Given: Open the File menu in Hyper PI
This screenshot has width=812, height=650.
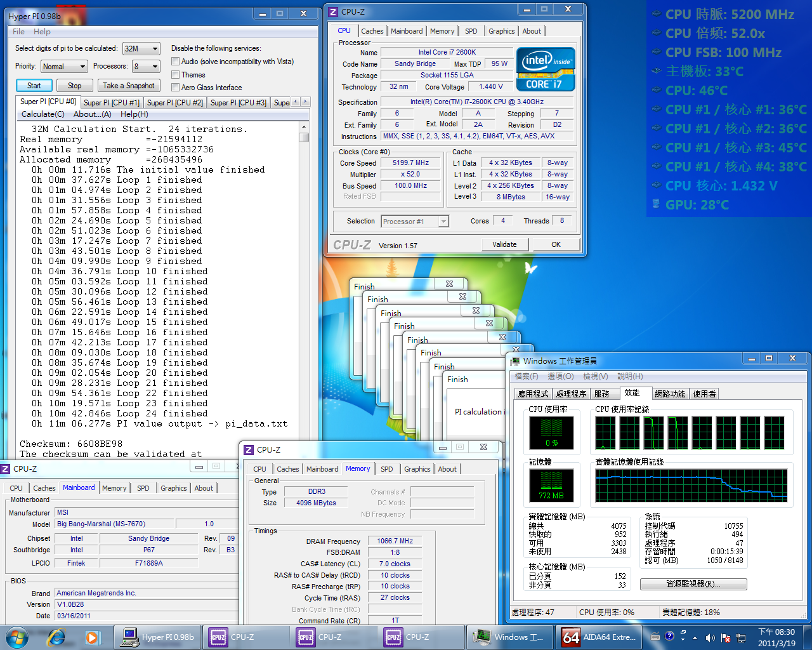Looking at the screenshot, I should click(18, 31).
